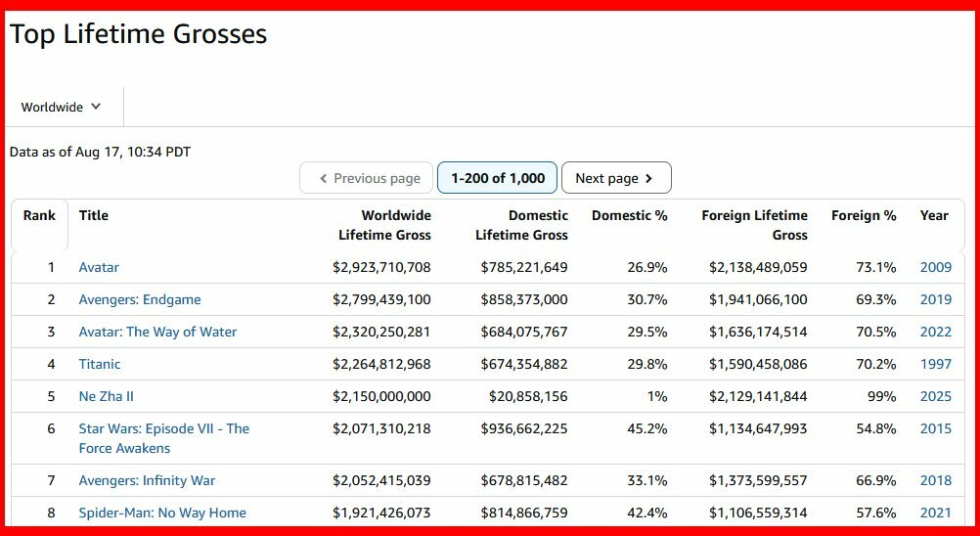Open the 2022 year link
The height and width of the screenshot is (536, 980).
coord(936,333)
